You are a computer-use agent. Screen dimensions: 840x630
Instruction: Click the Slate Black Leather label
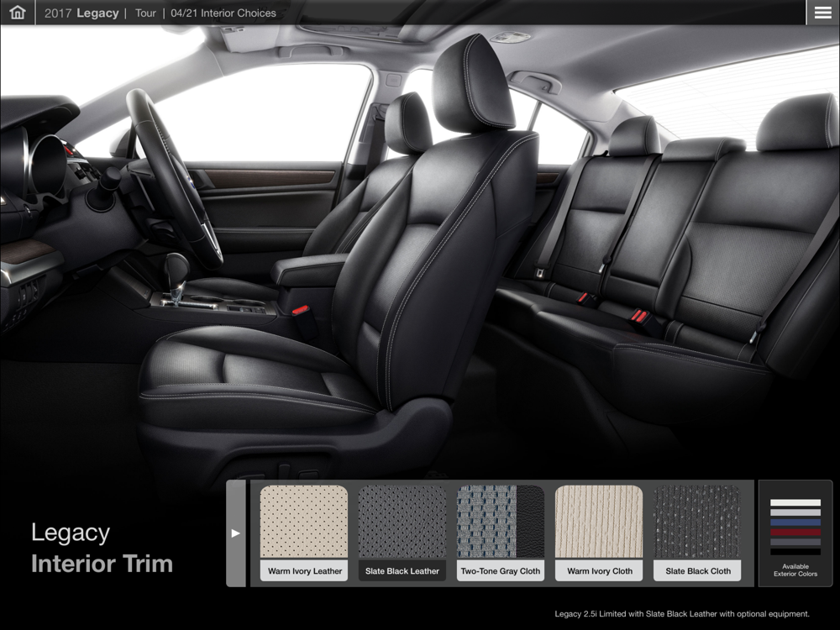click(402, 571)
